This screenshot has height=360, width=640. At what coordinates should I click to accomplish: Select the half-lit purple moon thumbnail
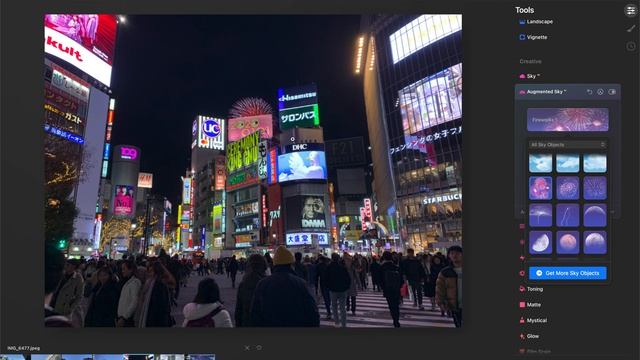pos(595,242)
